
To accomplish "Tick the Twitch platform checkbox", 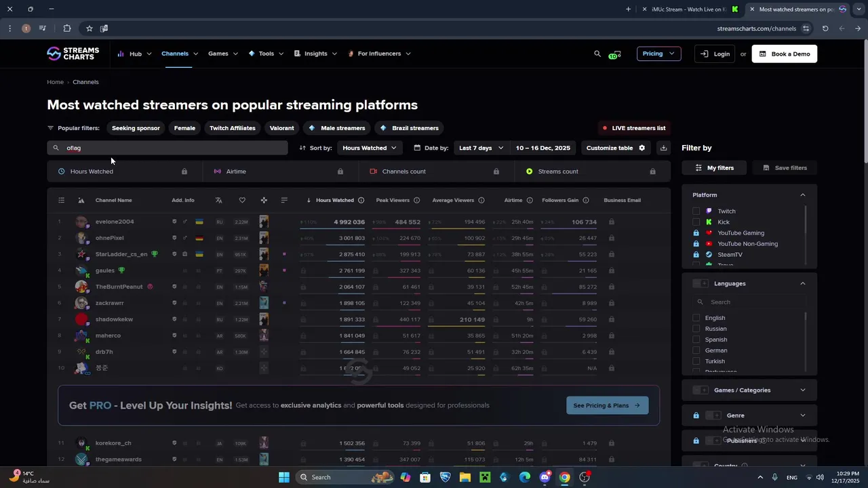I will (696, 211).
